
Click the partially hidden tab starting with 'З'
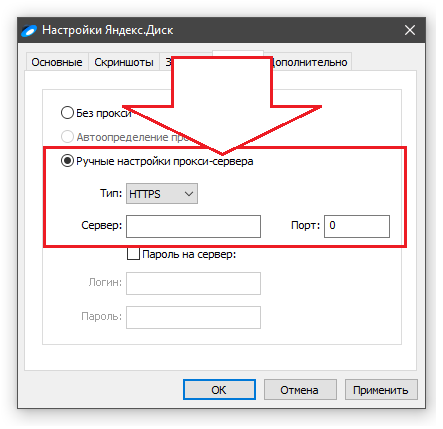tap(167, 62)
